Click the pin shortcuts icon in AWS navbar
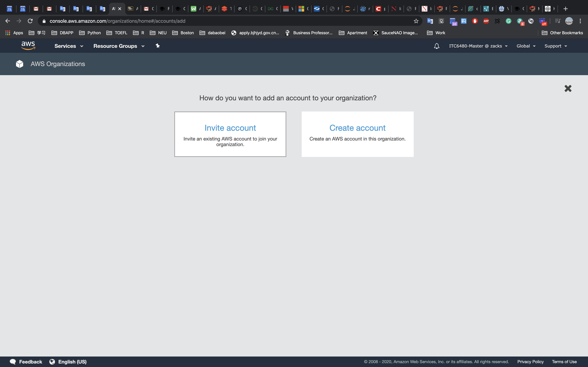This screenshot has height=367, width=588. click(158, 46)
